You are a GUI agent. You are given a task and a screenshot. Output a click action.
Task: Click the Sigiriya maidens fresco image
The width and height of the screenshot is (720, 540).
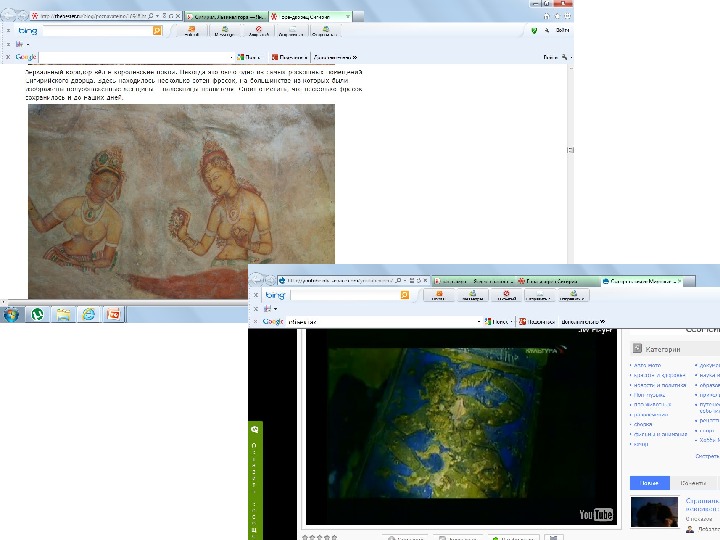tap(181, 202)
